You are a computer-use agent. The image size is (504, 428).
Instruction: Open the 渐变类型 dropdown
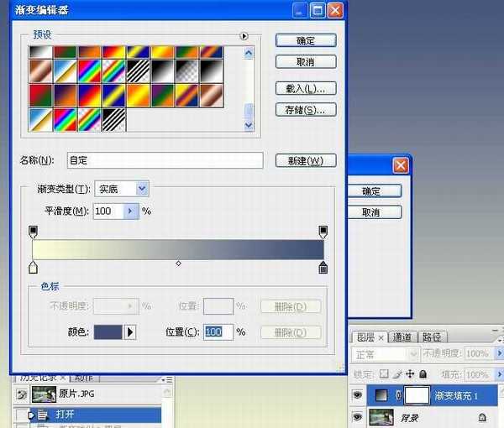[x=141, y=190]
